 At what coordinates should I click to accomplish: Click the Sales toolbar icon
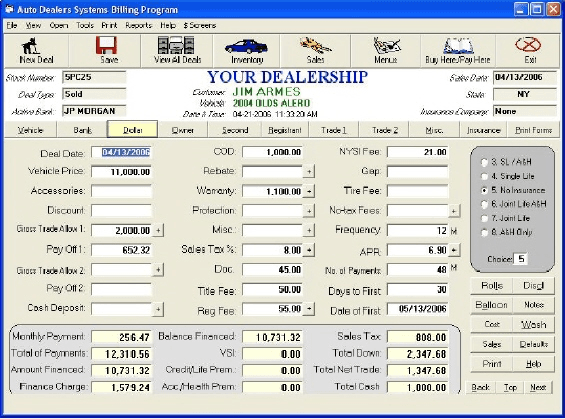coord(315,50)
